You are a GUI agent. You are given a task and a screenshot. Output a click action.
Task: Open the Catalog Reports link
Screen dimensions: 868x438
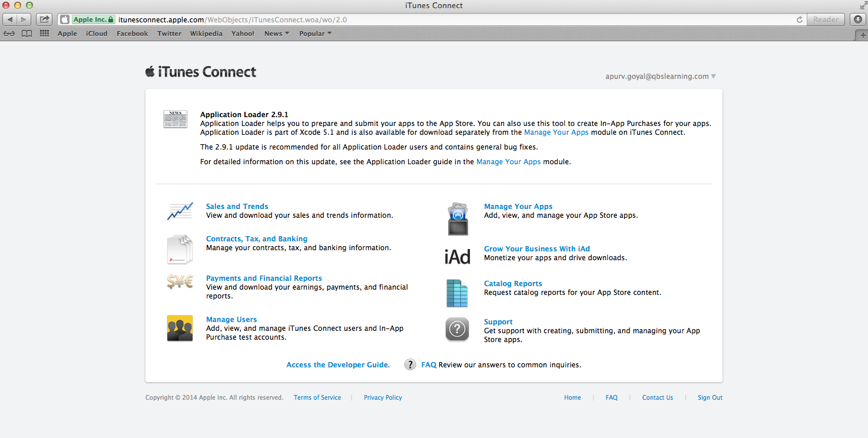pyautogui.click(x=513, y=284)
